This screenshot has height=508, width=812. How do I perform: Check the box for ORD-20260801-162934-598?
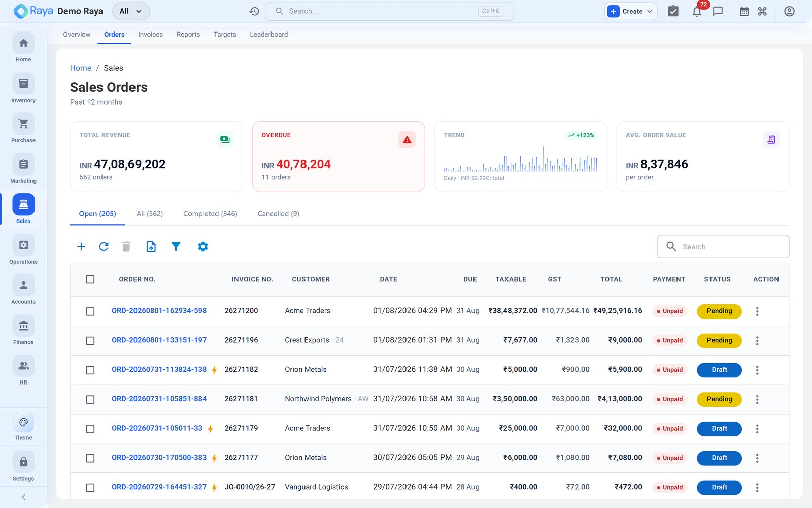(90, 311)
